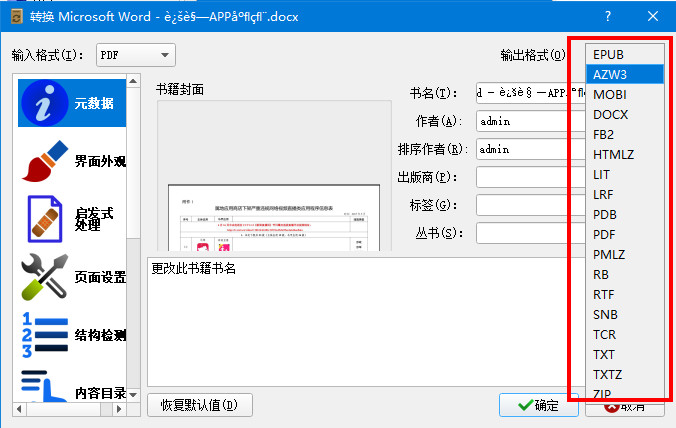Select PMLZ output format
Screen dimensions: 676x428
click(x=625, y=254)
